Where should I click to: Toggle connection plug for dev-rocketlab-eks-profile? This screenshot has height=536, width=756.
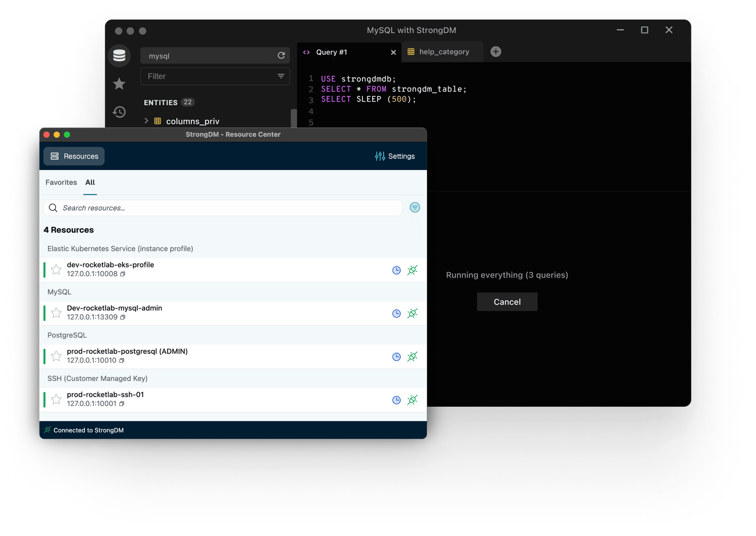click(x=412, y=270)
